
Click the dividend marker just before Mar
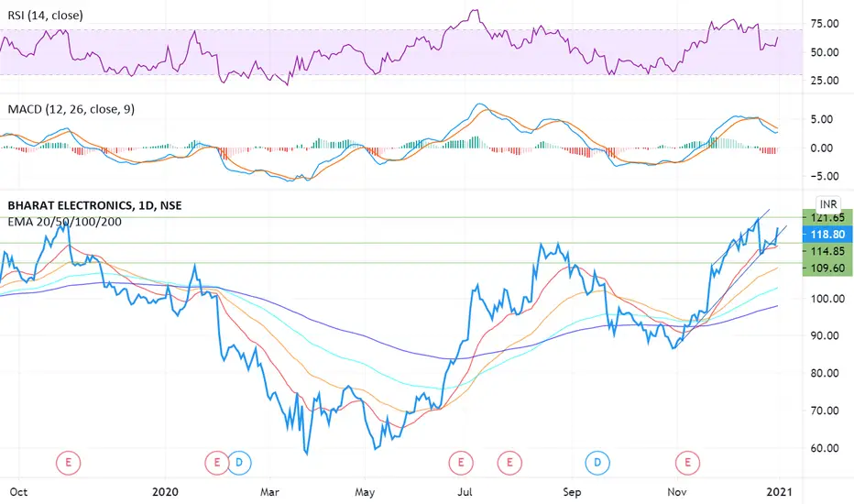click(x=239, y=463)
